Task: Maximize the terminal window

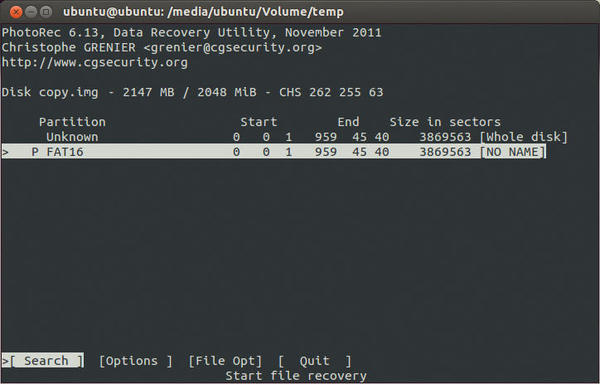Action: coord(46,12)
